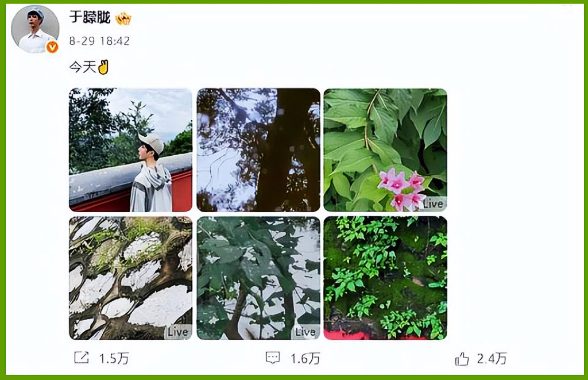Click the repost share icon
Screen dimensions: 588x380
(x=82, y=358)
